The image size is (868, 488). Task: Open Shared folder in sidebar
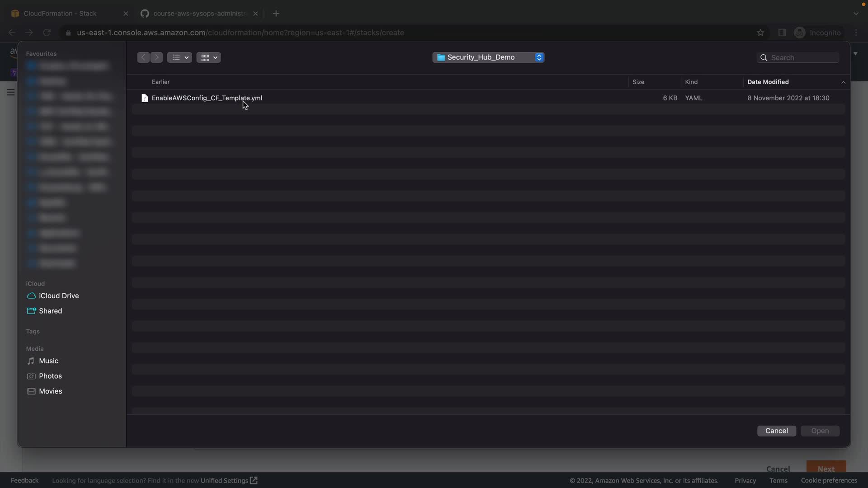[x=50, y=311]
